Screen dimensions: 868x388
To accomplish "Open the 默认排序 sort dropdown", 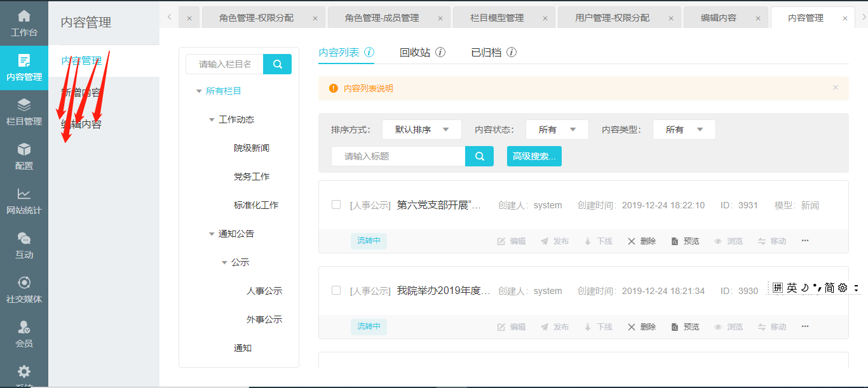I will (421, 130).
